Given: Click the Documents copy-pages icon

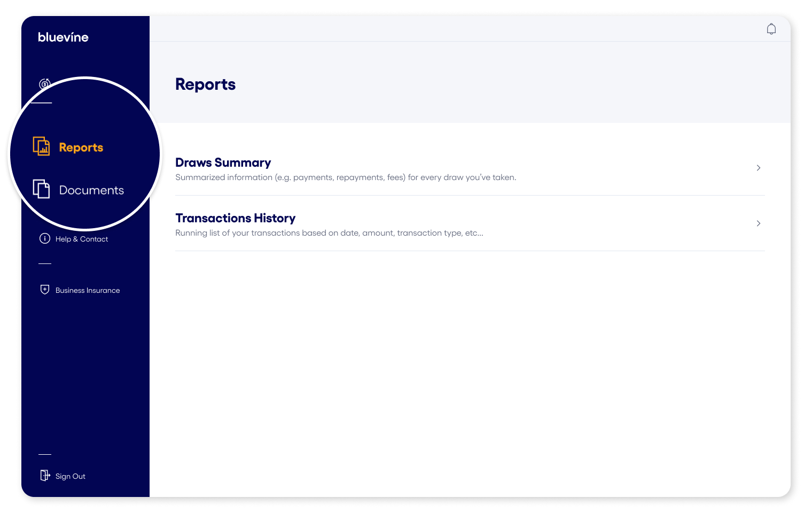Looking at the screenshot, I should click(x=41, y=189).
